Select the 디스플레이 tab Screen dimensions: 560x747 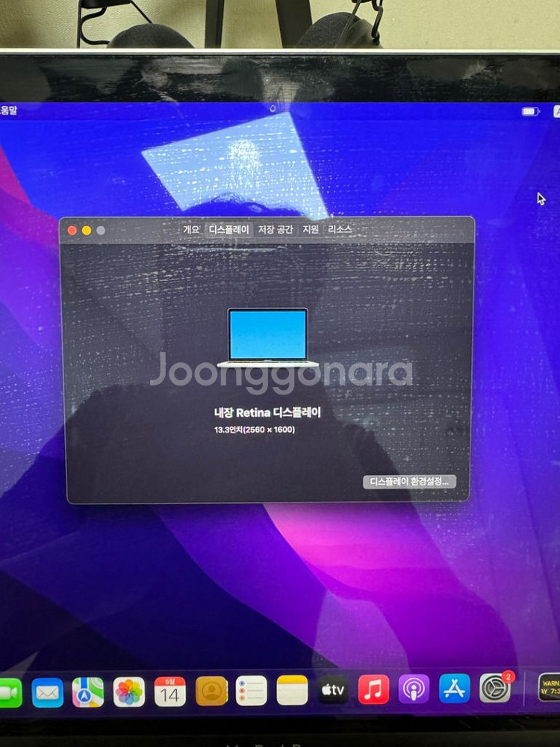[228, 229]
